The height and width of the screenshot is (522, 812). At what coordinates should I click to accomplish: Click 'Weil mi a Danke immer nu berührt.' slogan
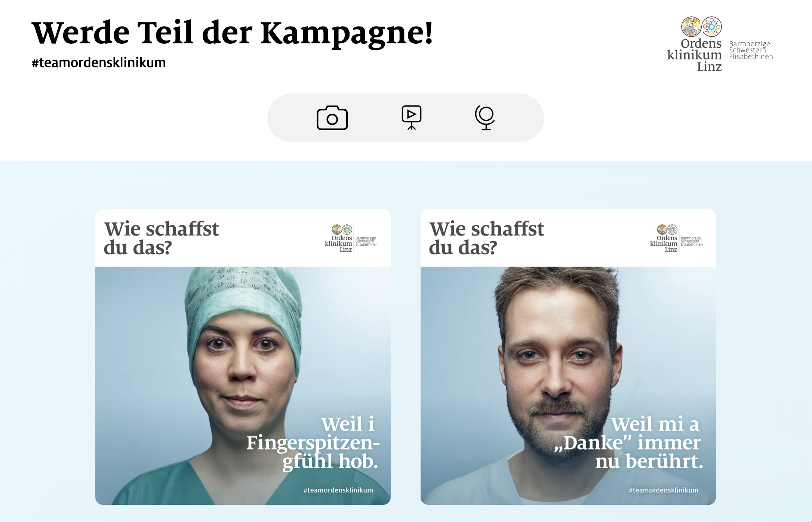(x=628, y=443)
